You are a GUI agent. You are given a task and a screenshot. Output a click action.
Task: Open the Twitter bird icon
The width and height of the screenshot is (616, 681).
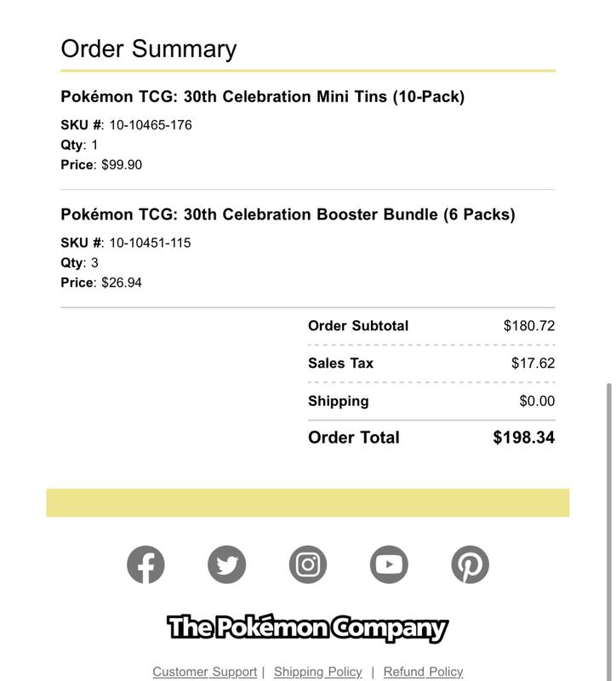click(226, 564)
